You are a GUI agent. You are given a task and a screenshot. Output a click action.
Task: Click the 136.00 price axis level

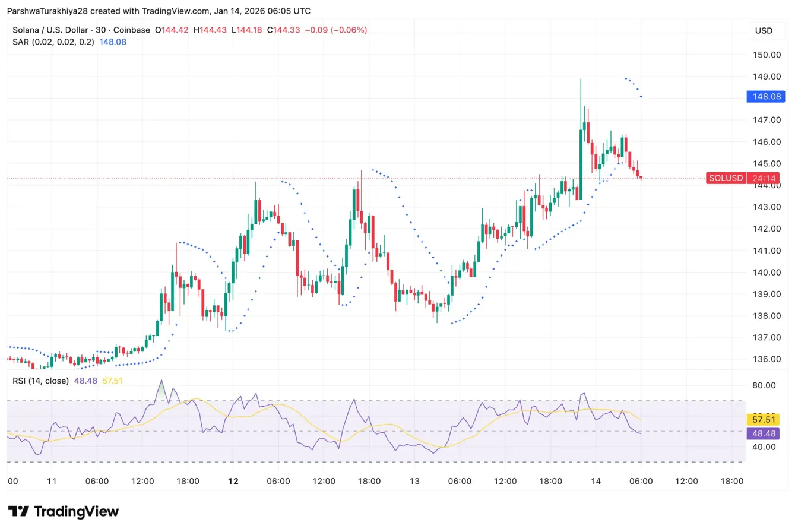point(766,359)
